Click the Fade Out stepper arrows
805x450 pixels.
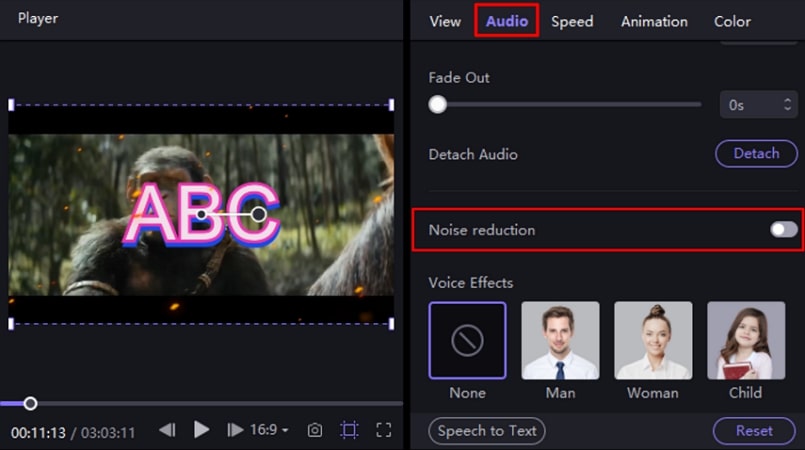coord(788,105)
